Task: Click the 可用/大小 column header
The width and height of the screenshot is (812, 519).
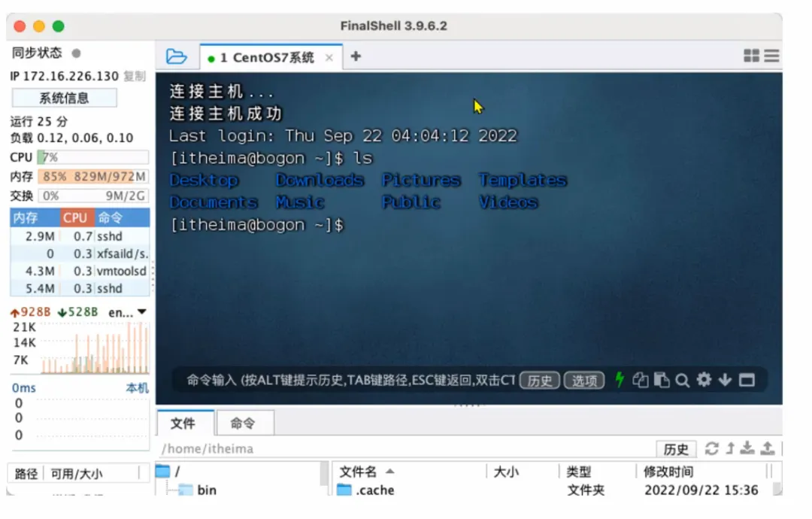Action: pyautogui.click(x=77, y=474)
